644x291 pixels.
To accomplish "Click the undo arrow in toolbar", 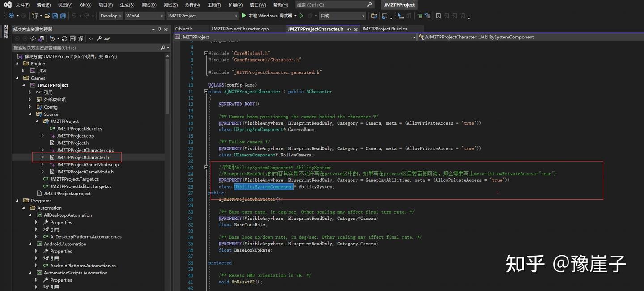I will tap(74, 16).
